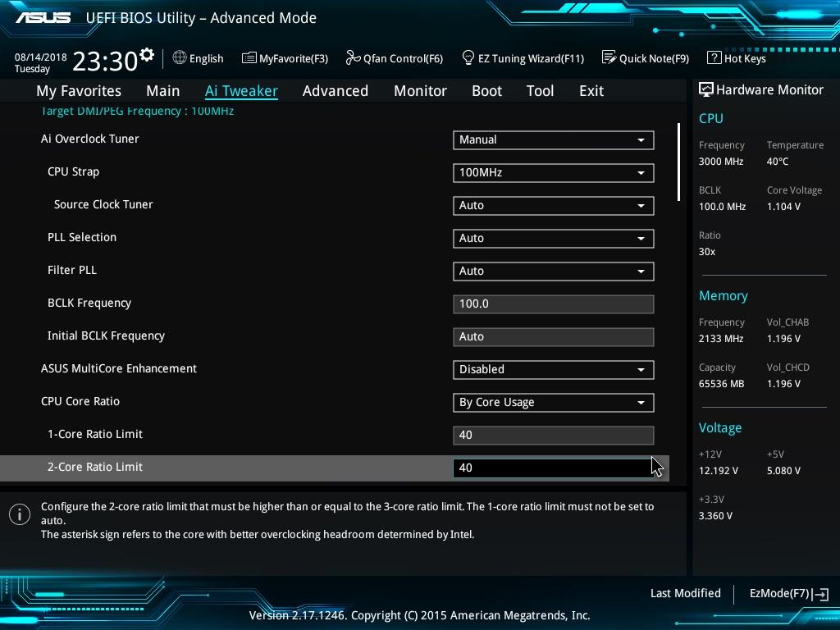The height and width of the screenshot is (630, 840).
Task: Open Last Modified log
Action: (x=686, y=594)
